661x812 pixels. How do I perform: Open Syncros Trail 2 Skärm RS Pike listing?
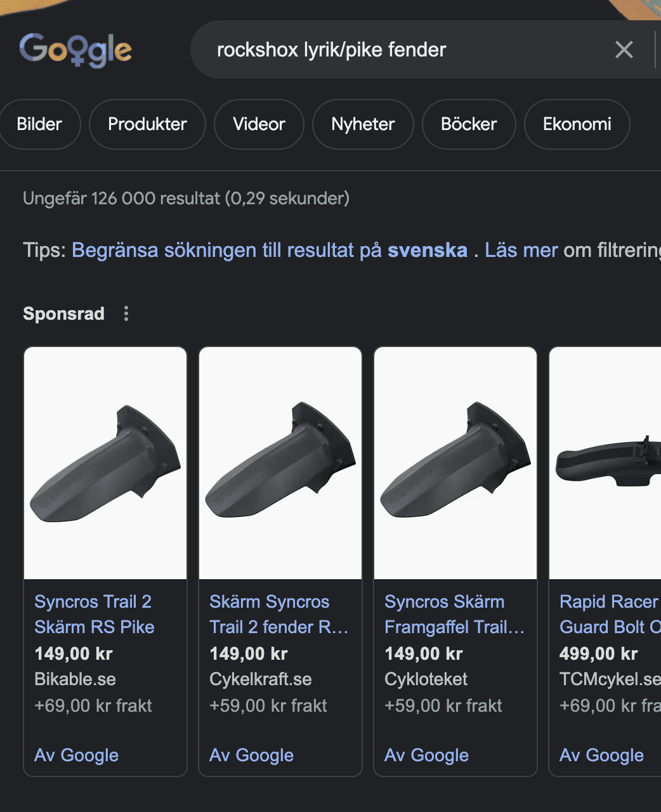click(94, 614)
